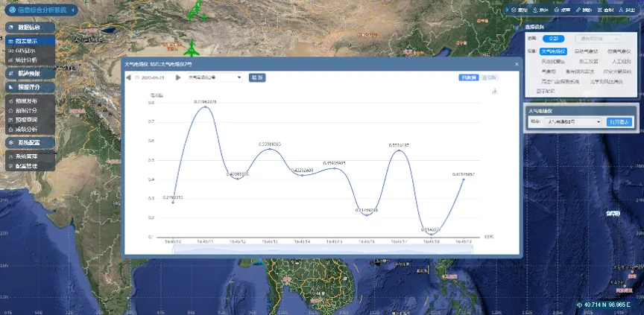Click the 退出 user icon in toolbar
644x315 pixels.
[x=627, y=10]
